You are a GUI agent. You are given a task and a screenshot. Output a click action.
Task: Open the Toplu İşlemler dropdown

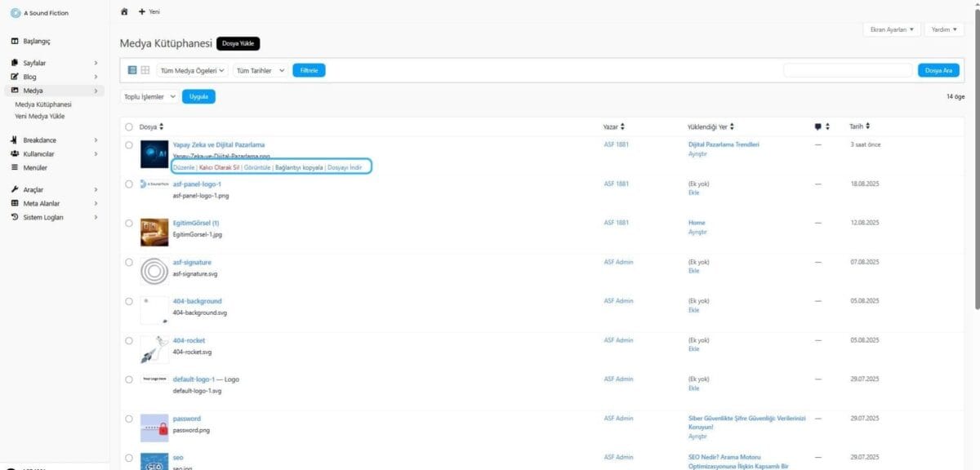pyautogui.click(x=149, y=96)
